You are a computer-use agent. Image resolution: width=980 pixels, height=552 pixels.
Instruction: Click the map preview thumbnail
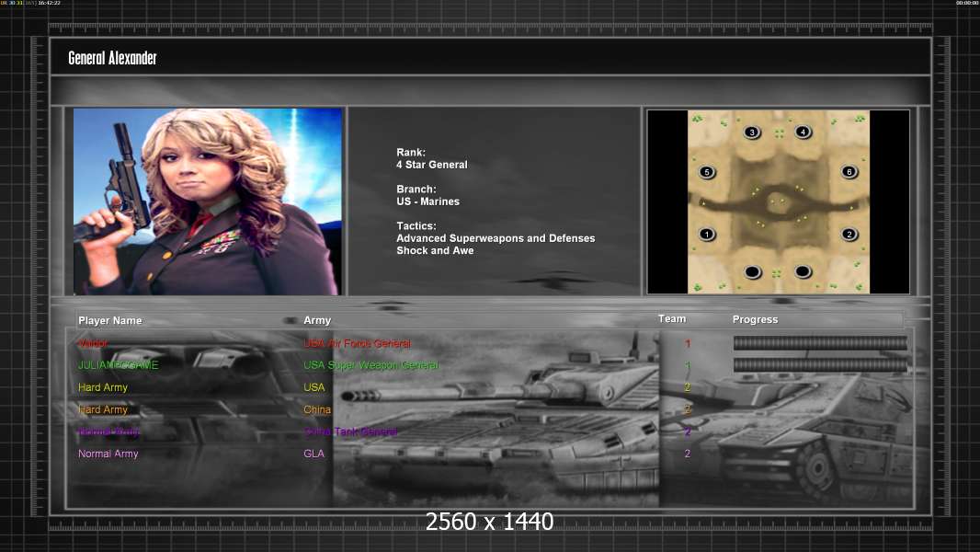pos(778,201)
